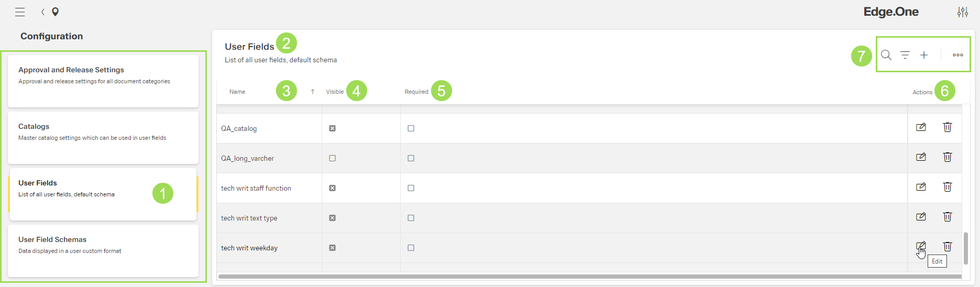Click the back chevron in header

coord(43,12)
